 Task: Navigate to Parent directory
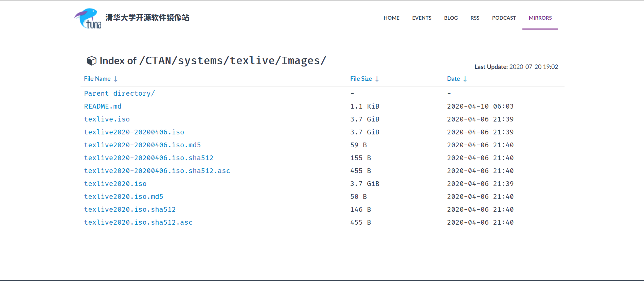(119, 93)
